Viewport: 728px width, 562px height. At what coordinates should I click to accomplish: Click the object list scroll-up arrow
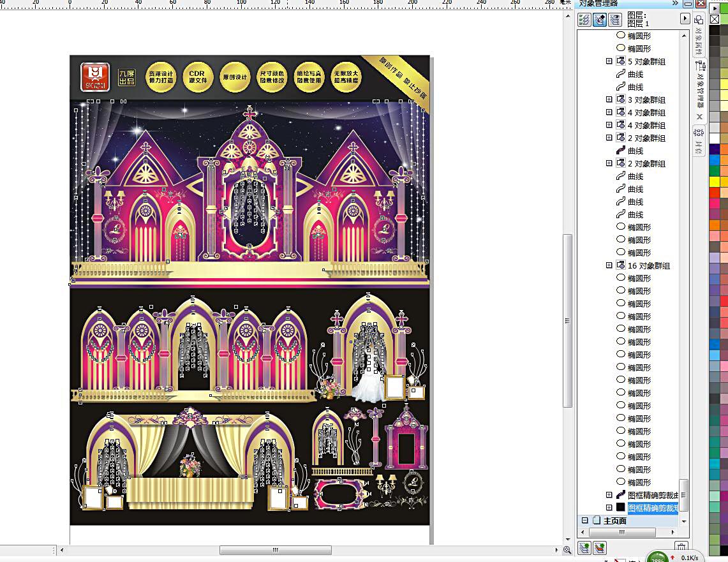point(684,36)
